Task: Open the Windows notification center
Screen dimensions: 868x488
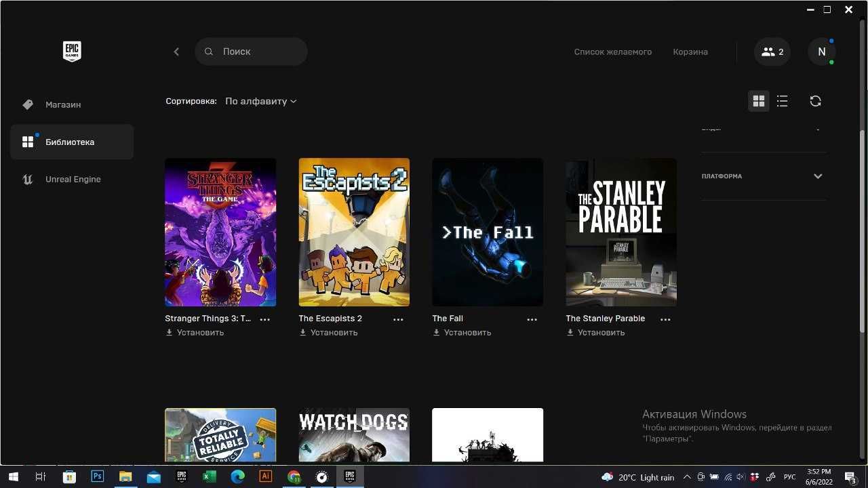Action: pyautogui.click(x=850, y=477)
